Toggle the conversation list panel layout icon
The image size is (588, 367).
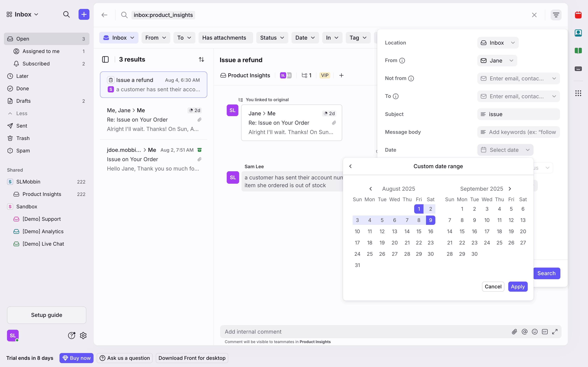click(105, 59)
